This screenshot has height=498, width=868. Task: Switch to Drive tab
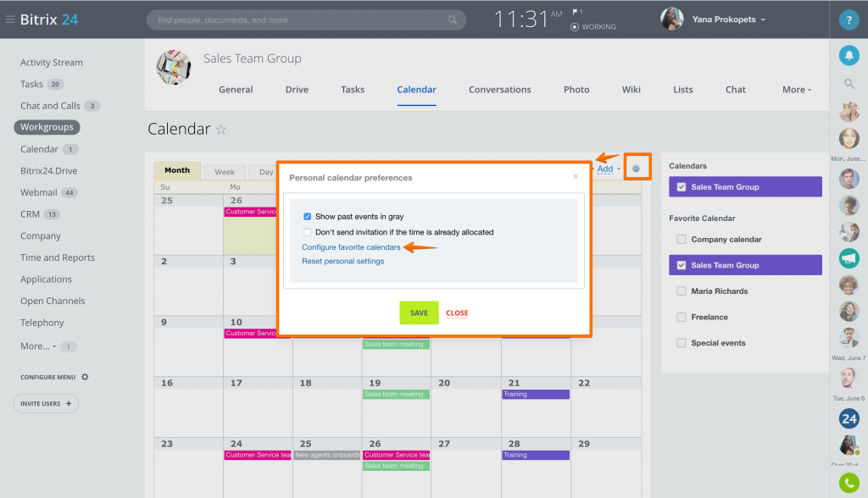(x=297, y=90)
